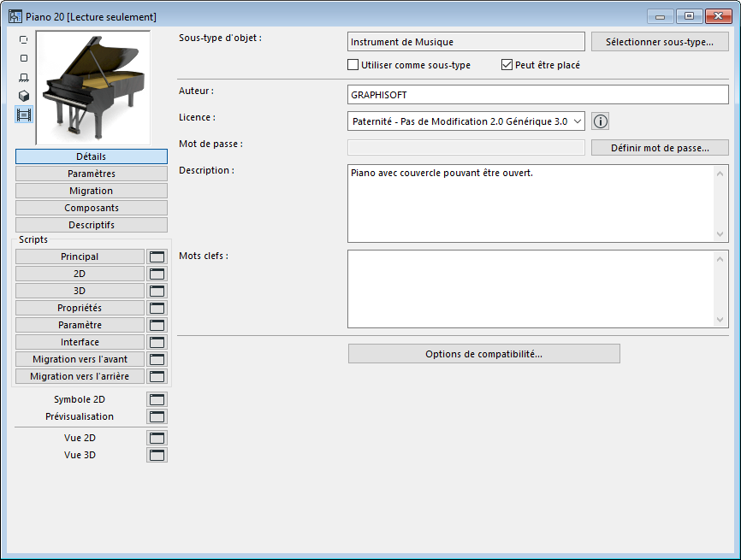Switch to Descriptifs tab
The width and height of the screenshot is (741, 560).
point(92,225)
